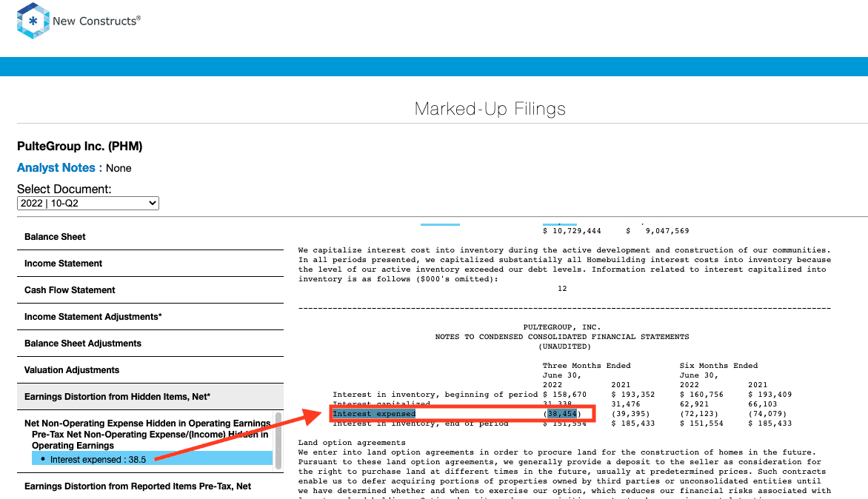Click the highlighted Interest expensed row label

(374, 414)
